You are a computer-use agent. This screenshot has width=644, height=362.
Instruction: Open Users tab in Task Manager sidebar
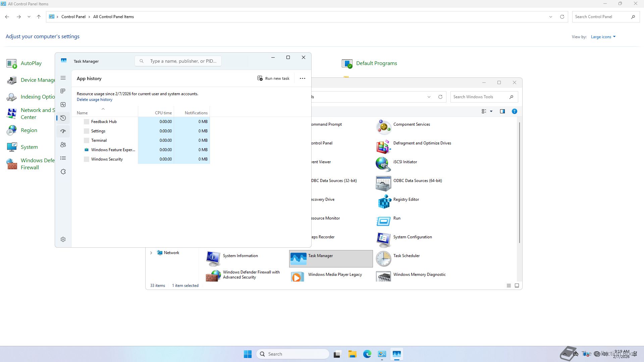tap(63, 145)
